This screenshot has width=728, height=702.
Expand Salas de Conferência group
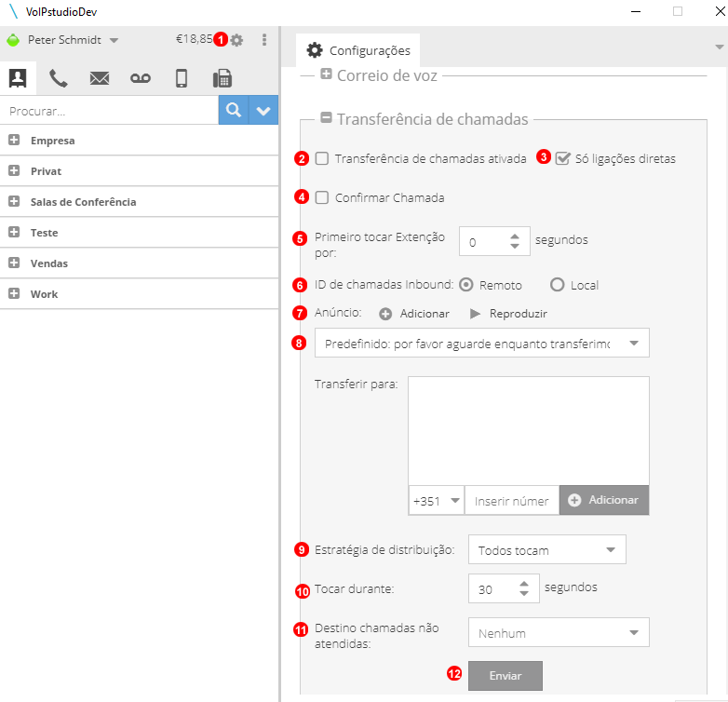pos(14,201)
